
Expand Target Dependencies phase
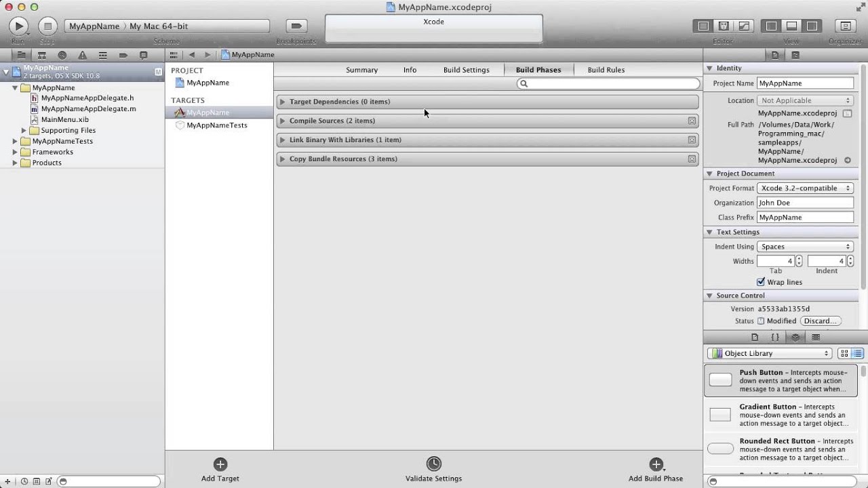click(x=283, y=102)
